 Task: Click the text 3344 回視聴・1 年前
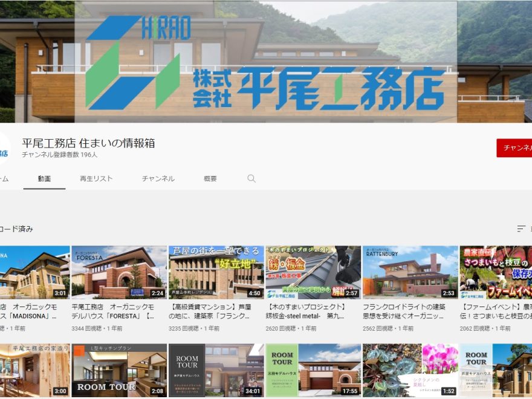tap(97, 328)
